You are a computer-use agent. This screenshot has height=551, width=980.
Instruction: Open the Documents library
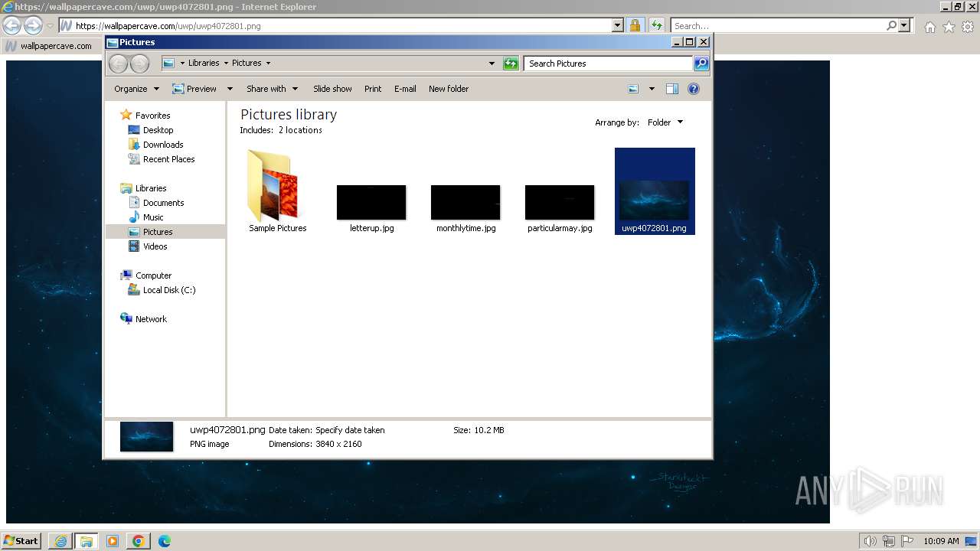point(163,203)
